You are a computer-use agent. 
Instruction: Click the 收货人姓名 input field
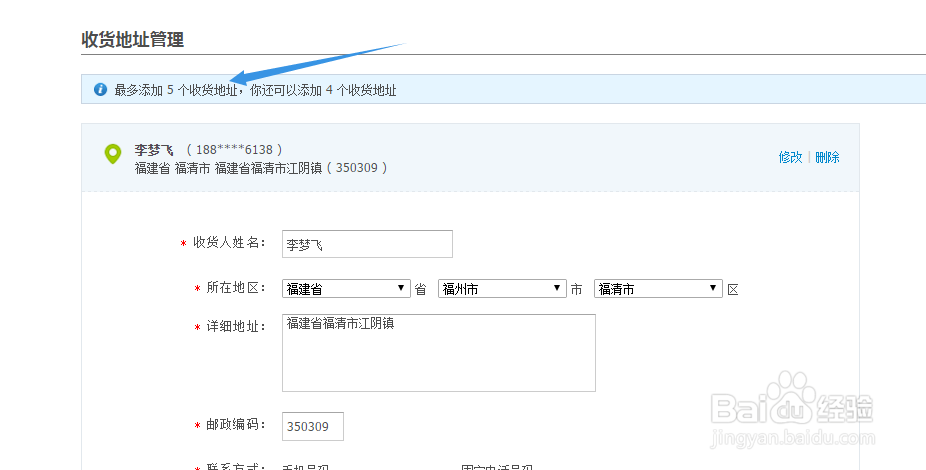[x=367, y=244]
